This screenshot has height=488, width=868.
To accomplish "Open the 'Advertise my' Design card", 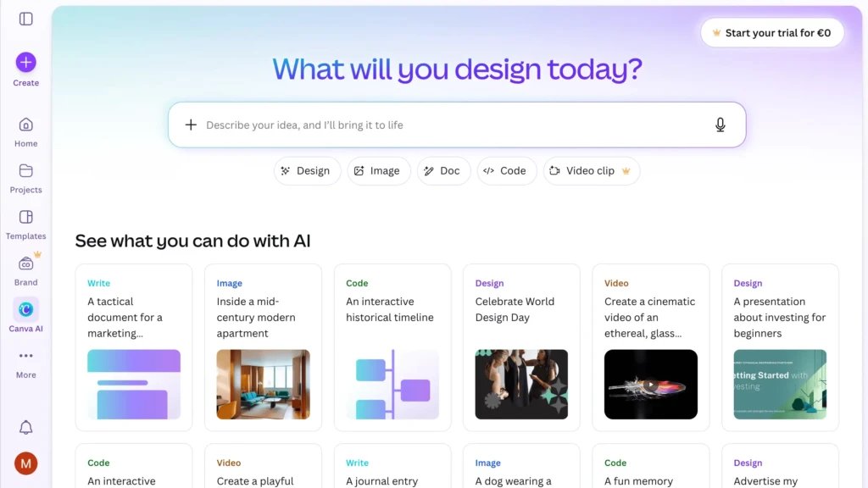I will pos(780,466).
